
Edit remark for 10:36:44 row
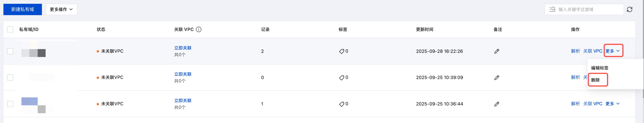[497, 104]
